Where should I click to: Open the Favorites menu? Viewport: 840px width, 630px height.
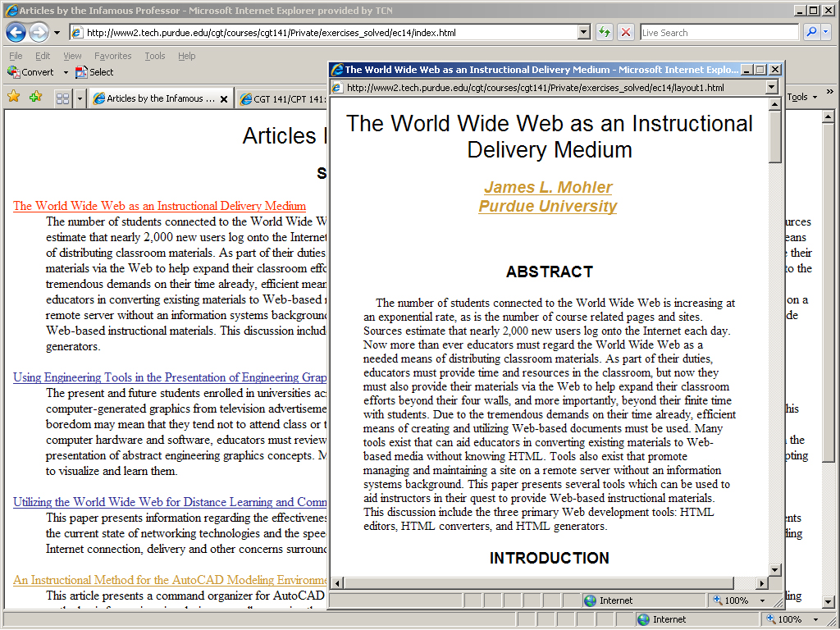pyautogui.click(x=113, y=56)
